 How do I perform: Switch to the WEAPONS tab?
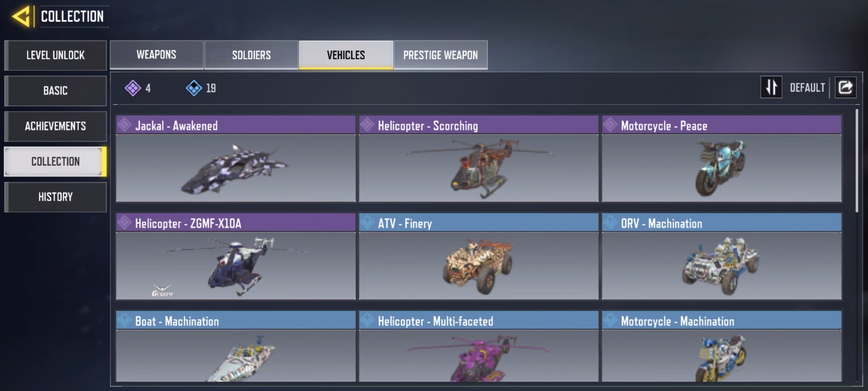[157, 55]
